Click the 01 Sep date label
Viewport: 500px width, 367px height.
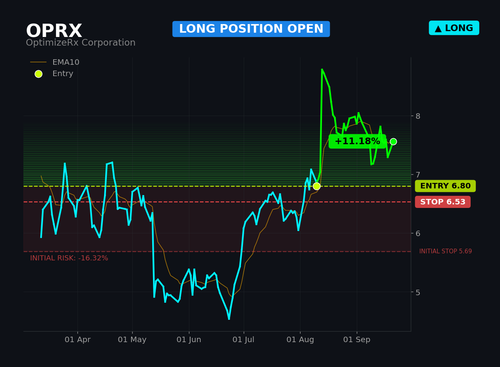[357, 339]
